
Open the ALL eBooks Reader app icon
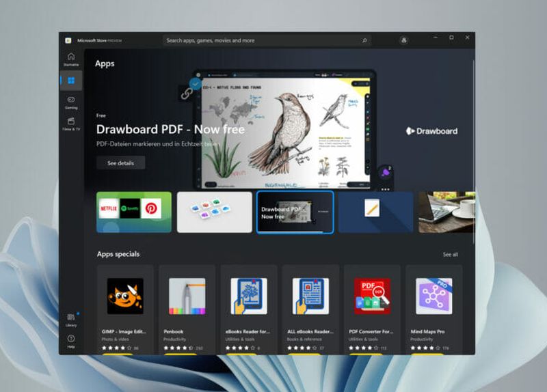tap(310, 296)
